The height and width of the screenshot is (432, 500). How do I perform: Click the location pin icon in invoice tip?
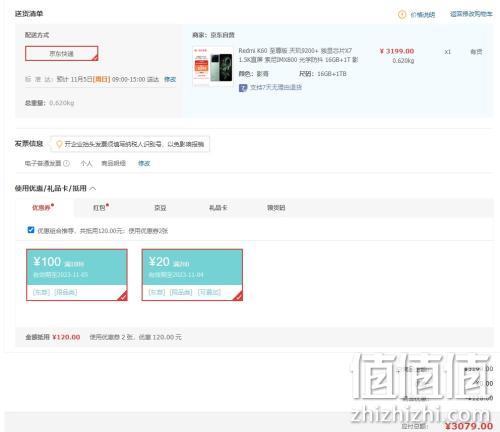(59, 144)
